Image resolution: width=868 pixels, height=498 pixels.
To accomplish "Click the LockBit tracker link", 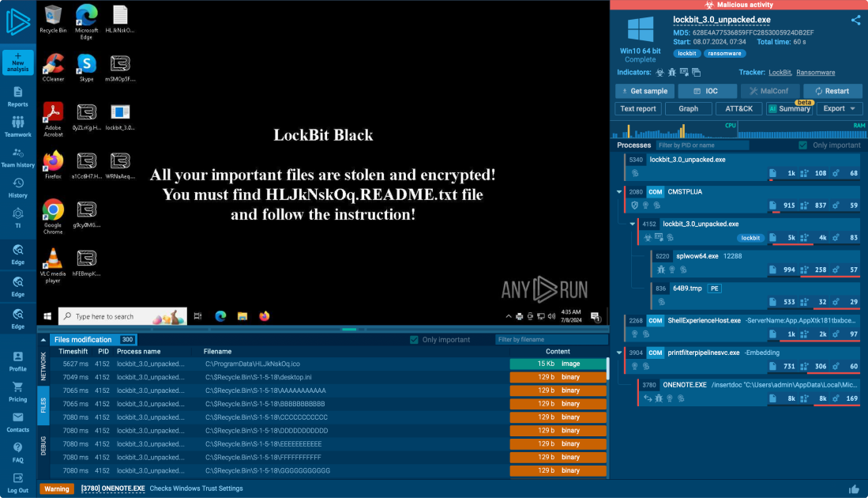I will click(780, 73).
